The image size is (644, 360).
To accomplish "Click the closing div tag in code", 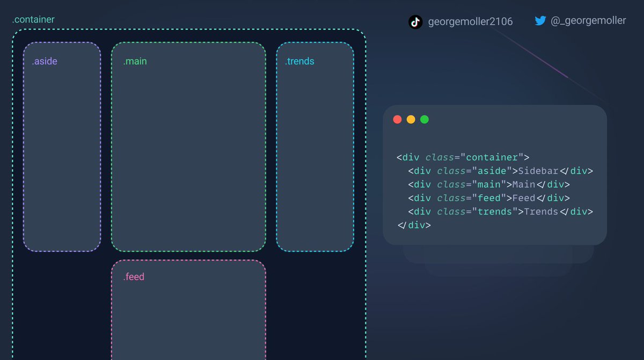I will [413, 225].
